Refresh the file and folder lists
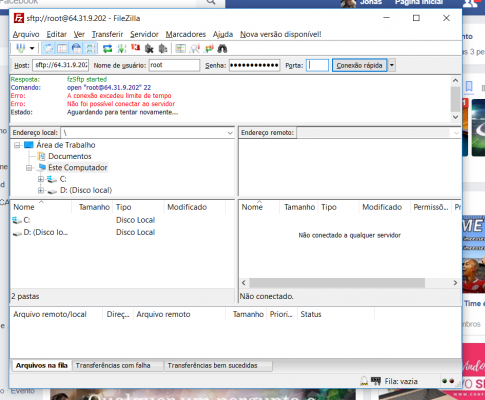The image size is (485, 400). pos(107,48)
